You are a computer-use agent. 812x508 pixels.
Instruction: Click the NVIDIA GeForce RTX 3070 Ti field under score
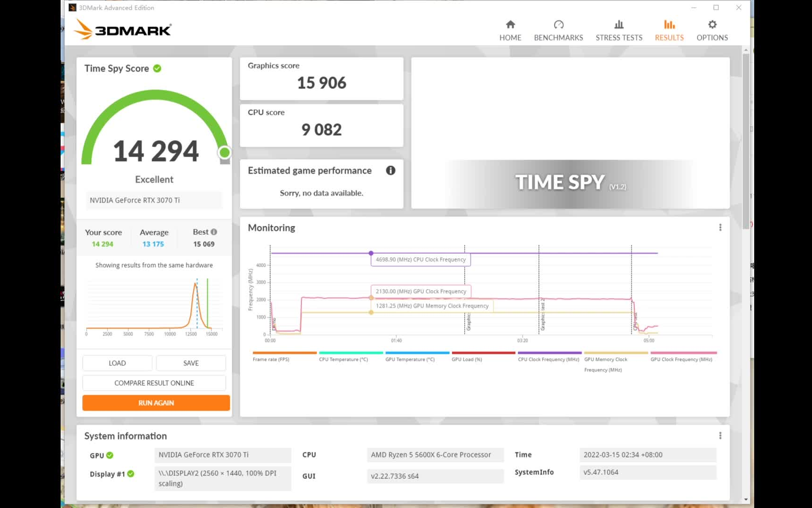coord(154,200)
